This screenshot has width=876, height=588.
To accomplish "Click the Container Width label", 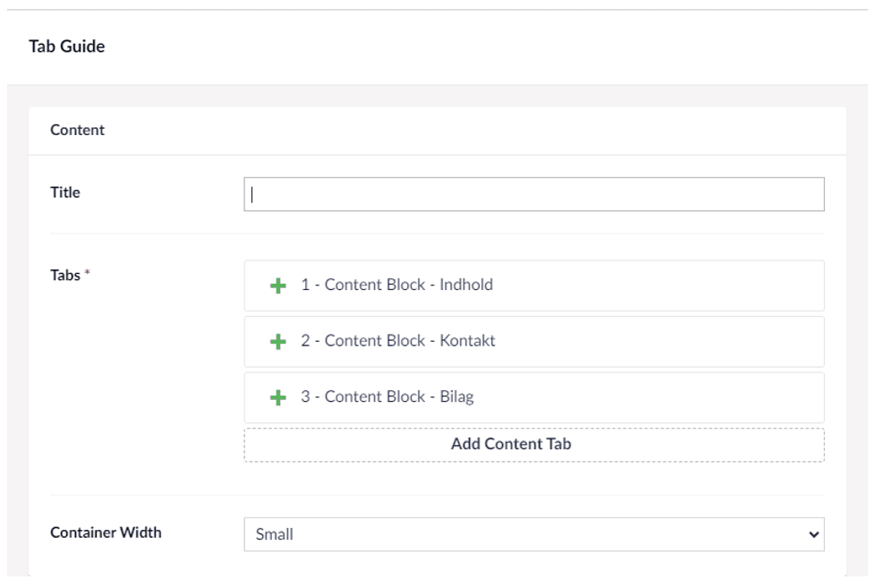I will coord(106,533).
